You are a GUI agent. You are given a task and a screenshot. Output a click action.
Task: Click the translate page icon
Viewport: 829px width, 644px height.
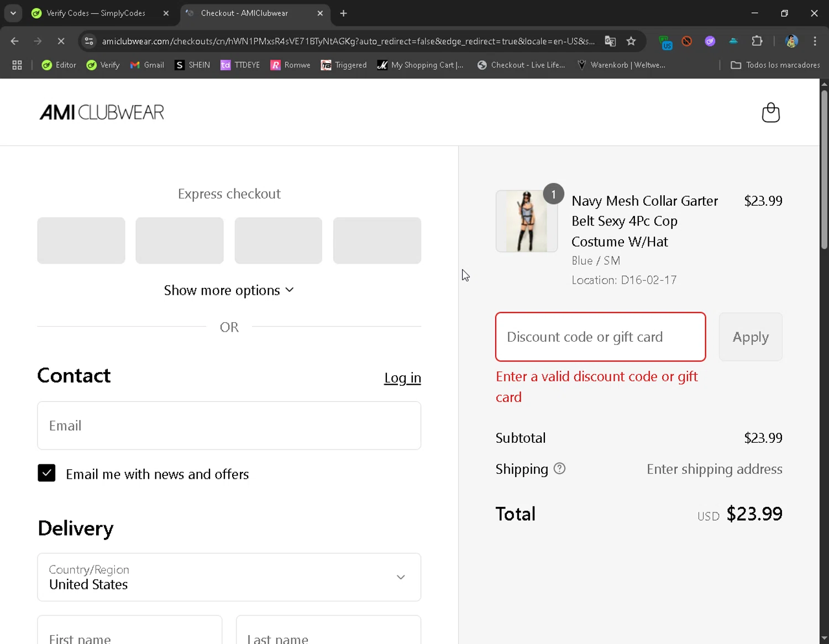coord(610,41)
